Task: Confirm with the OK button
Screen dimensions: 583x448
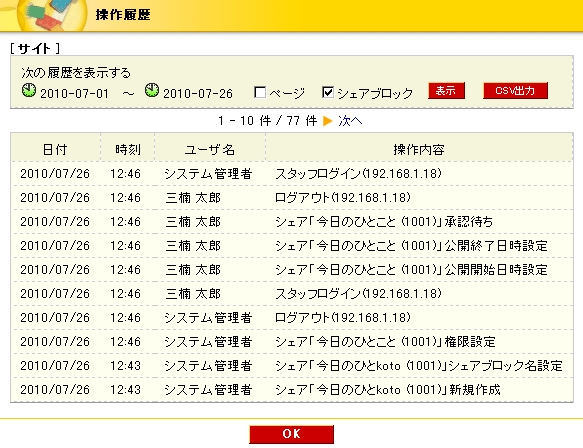Action: click(x=292, y=434)
